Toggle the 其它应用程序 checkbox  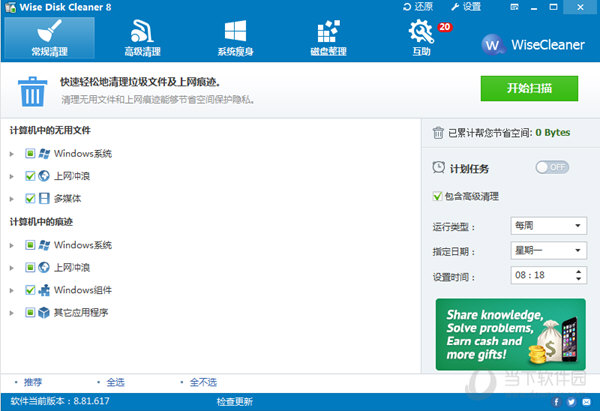[30, 312]
